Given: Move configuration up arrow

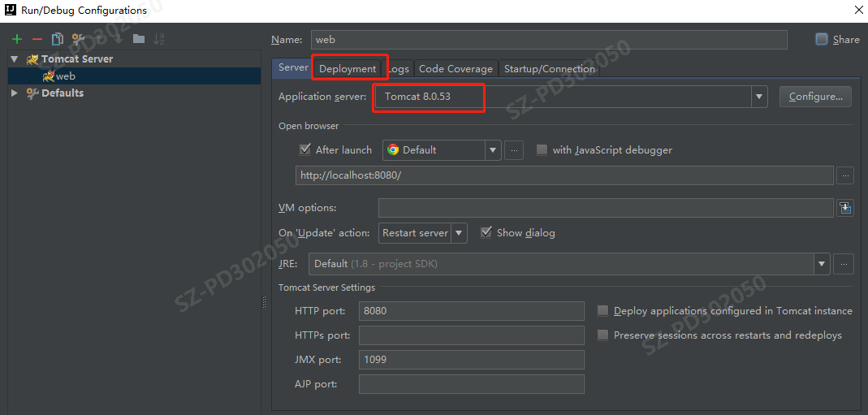Looking at the screenshot, I should pos(99,39).
